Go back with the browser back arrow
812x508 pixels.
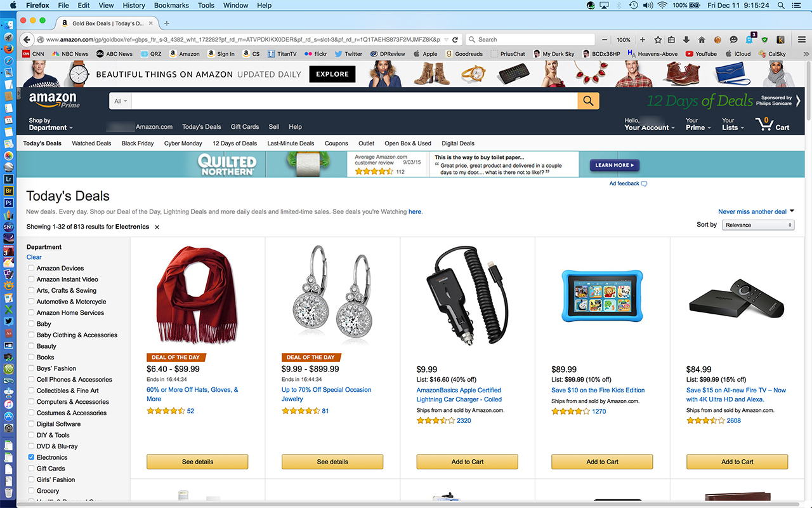click(x=27, y=39)
